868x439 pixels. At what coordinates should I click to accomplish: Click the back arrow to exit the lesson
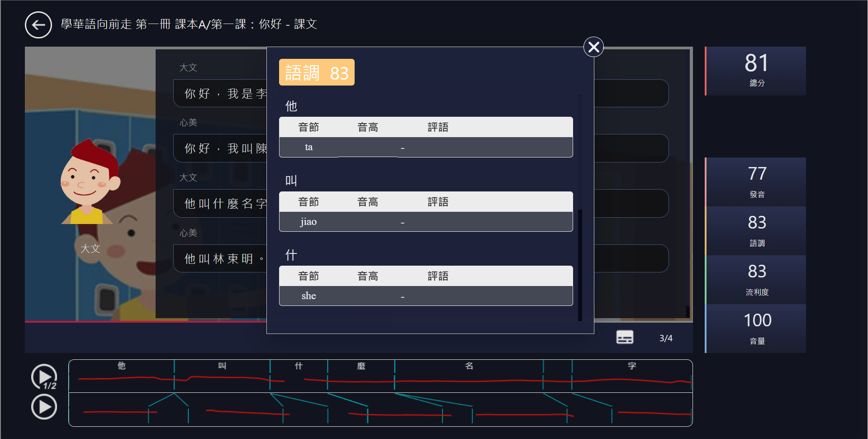coord(38,24)
